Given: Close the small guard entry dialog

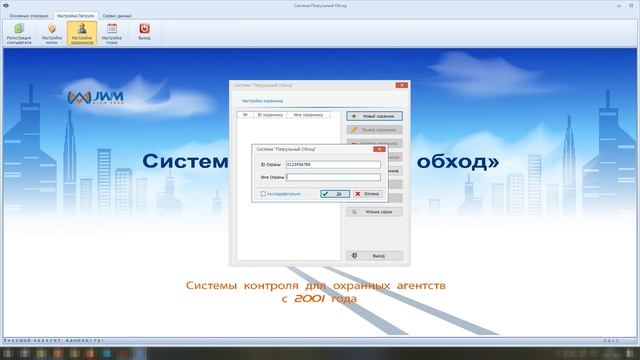Looking at the screenshot, I should [379, 149].
